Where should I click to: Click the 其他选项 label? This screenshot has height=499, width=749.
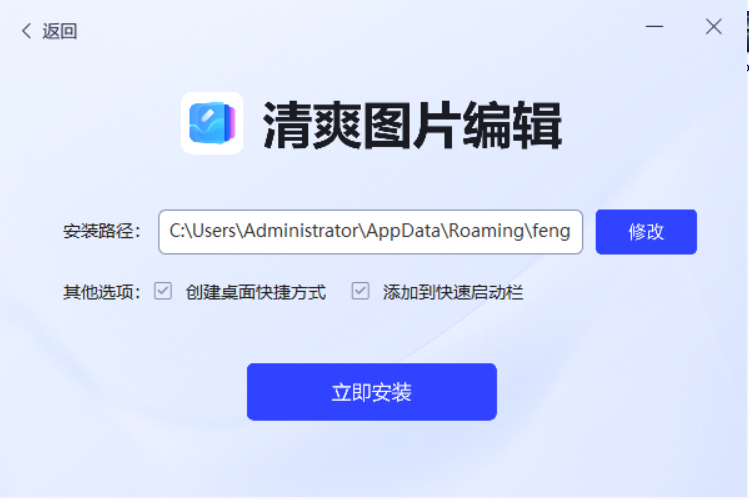(x=102, y=292)
